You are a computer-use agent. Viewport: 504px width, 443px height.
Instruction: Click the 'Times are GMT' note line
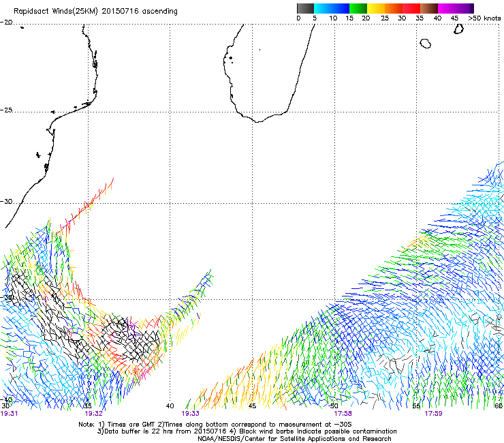(x=215, y=425)
